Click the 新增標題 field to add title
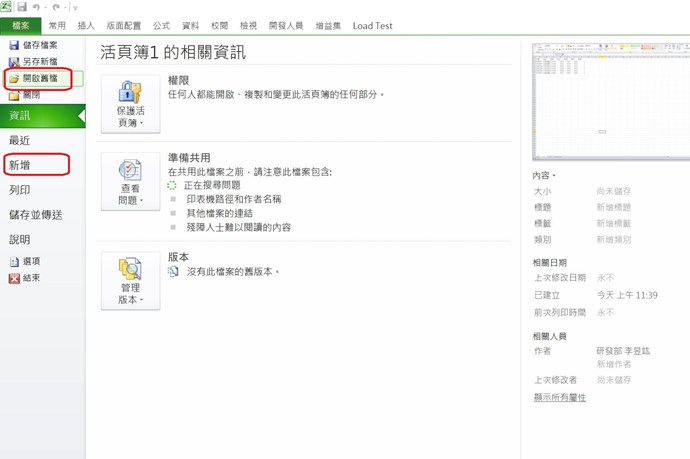690x459 pixels. [x=613, y=207]
